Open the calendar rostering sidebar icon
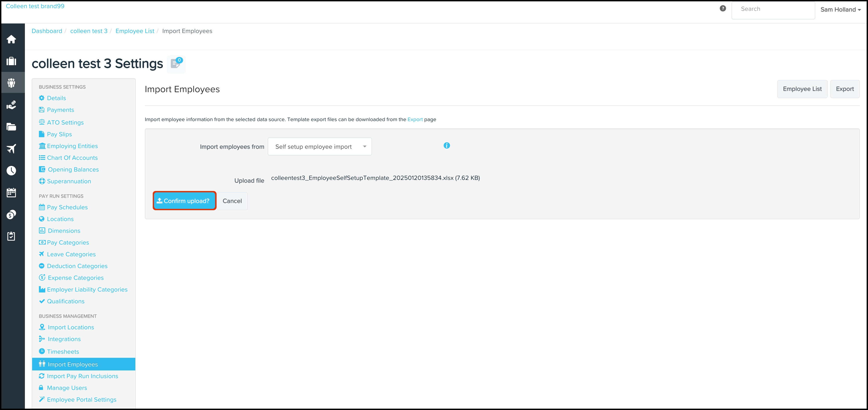 pos(12,193)
